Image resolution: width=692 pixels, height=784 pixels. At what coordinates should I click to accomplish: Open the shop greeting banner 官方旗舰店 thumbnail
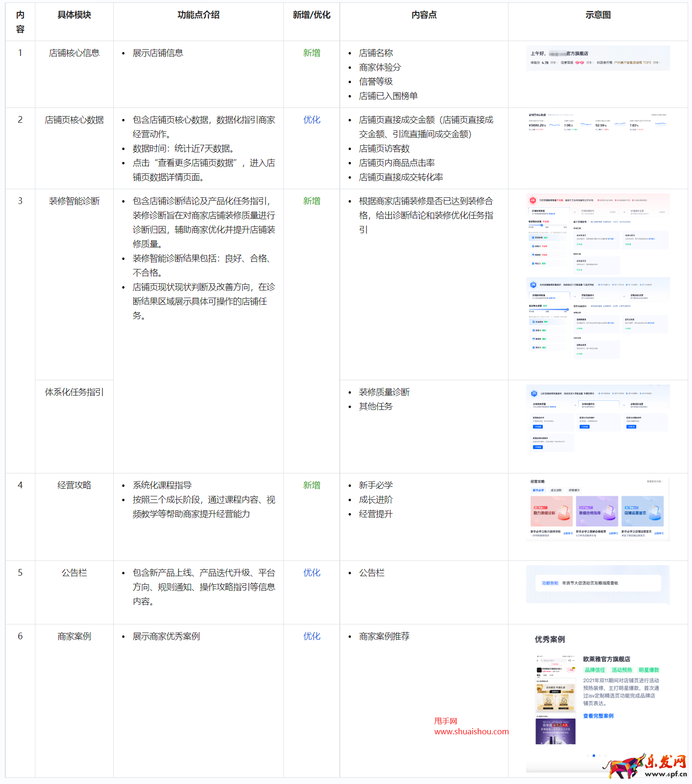point(598,58)
